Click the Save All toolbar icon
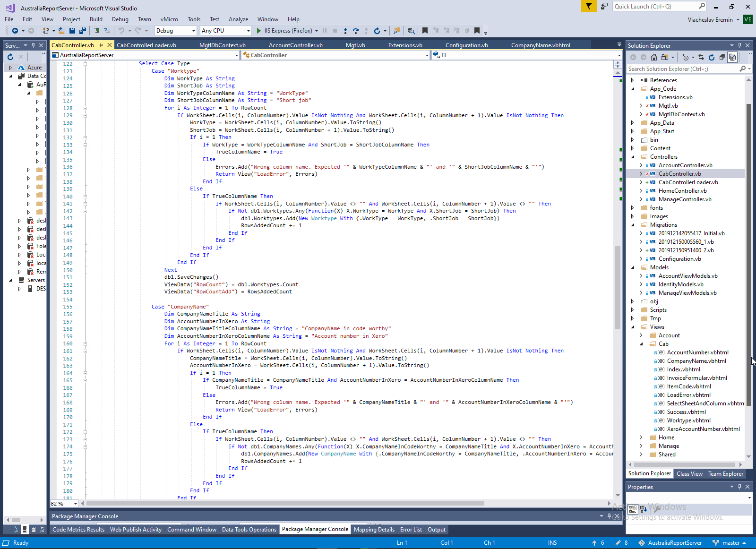The width and height of the screenshot is (756, 549). click(x=82, y=31)
